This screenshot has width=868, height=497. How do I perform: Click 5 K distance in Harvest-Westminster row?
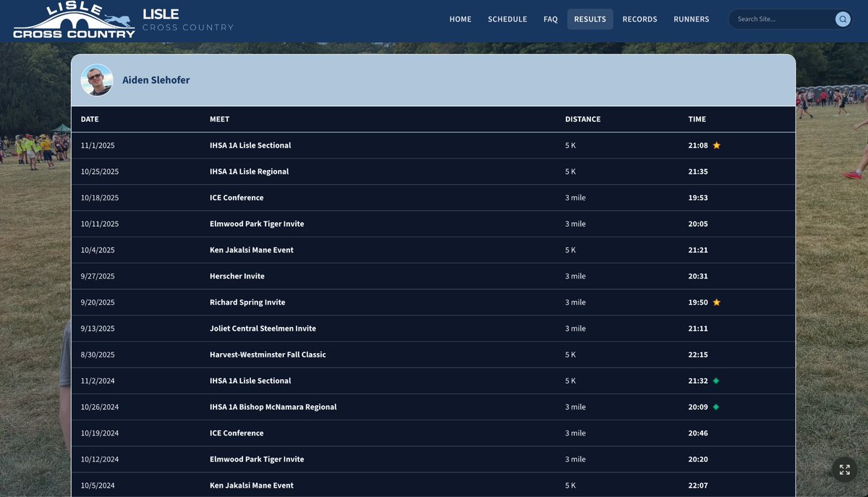[571, 354]
